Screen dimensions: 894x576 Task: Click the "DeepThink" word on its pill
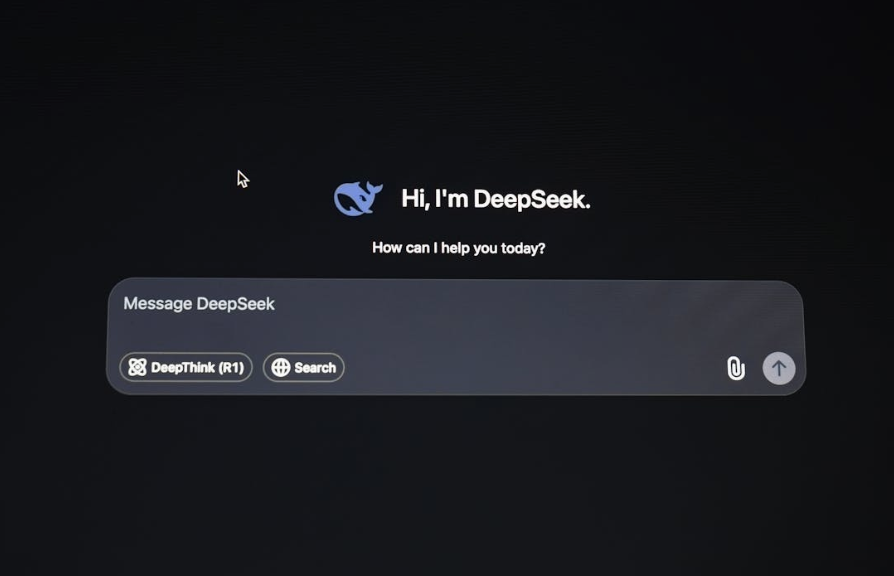[x=183, y=368]
